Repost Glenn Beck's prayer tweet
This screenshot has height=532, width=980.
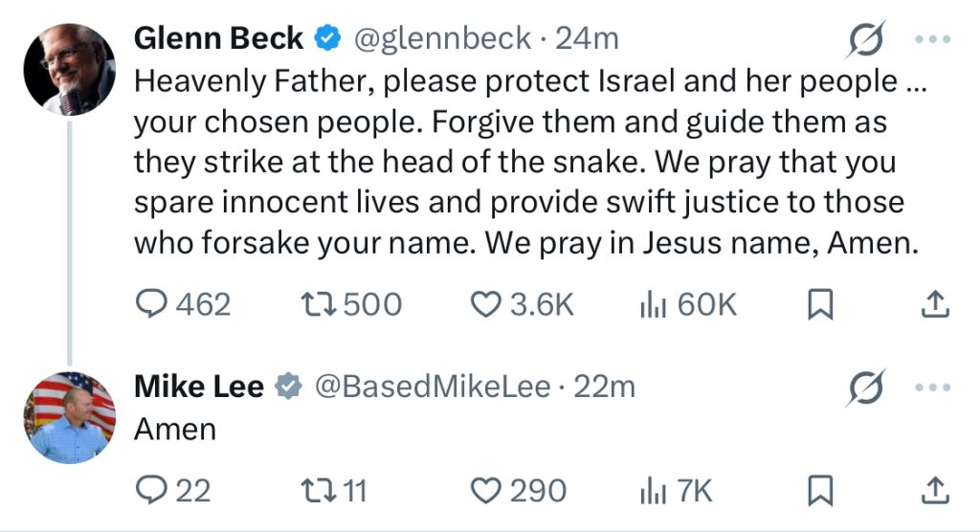click(x=351, y=304)
